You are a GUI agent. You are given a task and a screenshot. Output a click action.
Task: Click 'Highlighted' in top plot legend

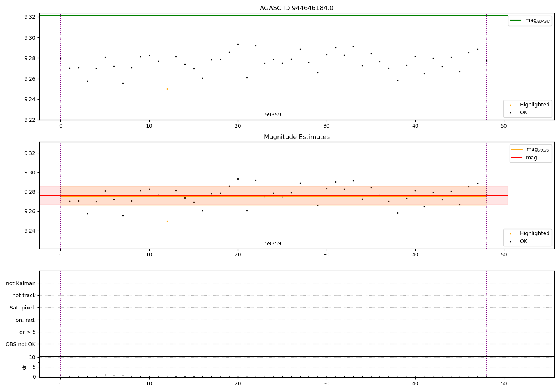pyautogui.click(x=530, y=105)
